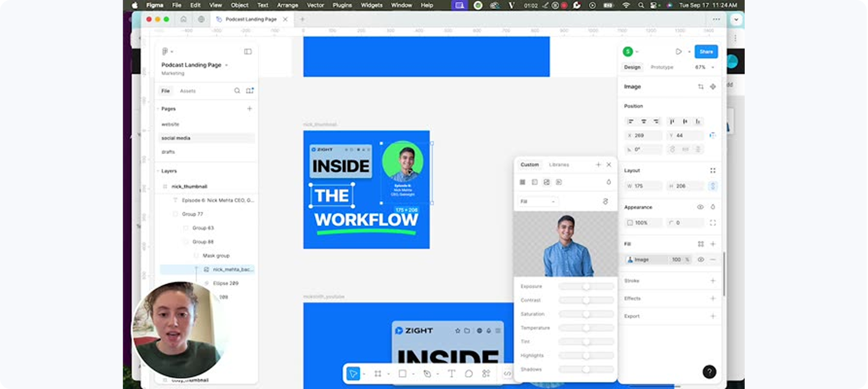Toggle the sidebar collapse icon in left panel
868x389 pixels.
[248, 52]
